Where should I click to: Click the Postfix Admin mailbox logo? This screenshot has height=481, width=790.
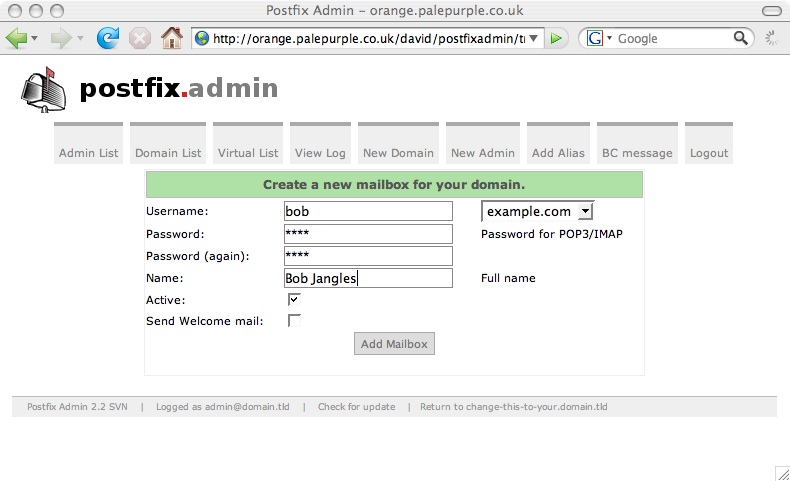click(40, 90)
